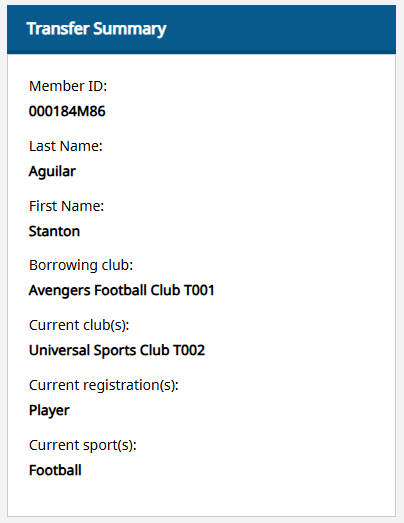Click the blue Transfer Summary header bar
This screenshot has width=404, height=523.
point(201,29)
